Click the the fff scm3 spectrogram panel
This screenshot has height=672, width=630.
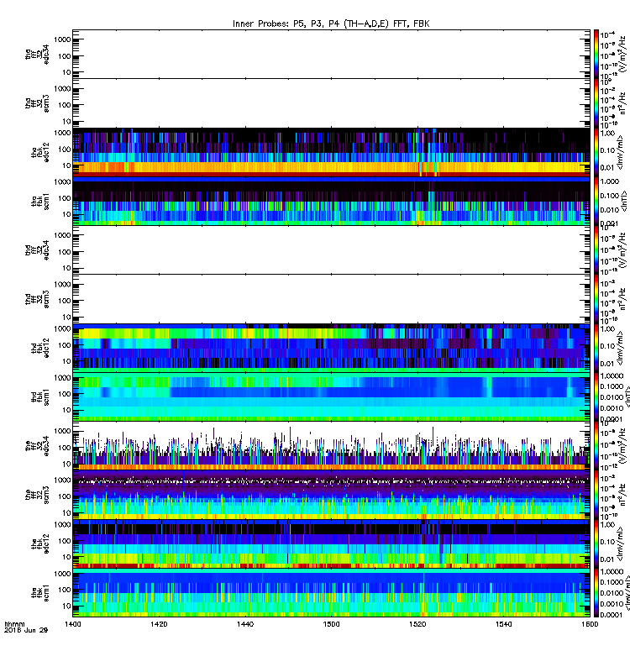(331, 495)
